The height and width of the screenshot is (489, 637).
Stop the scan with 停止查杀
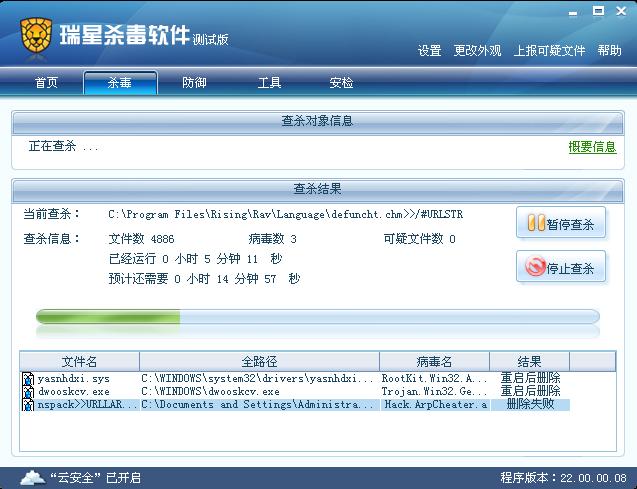click(x=561, y=266)
